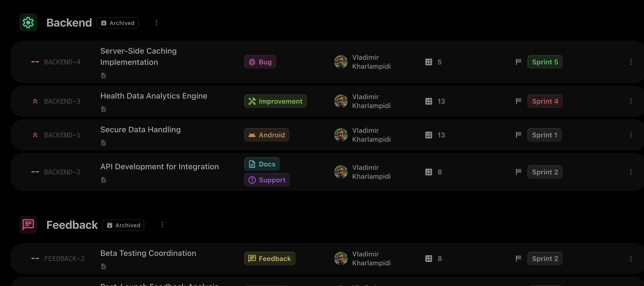The width and height of the screenshot is (644, 286).
Task: Open the Health Data Analytics Engine issue
Action: click(154, 96)
